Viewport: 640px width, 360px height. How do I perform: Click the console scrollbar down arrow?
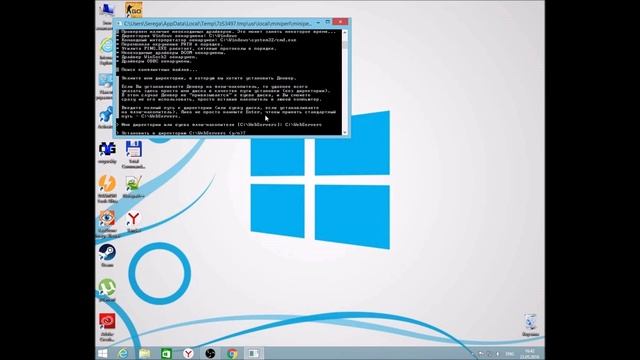(345, 132)
